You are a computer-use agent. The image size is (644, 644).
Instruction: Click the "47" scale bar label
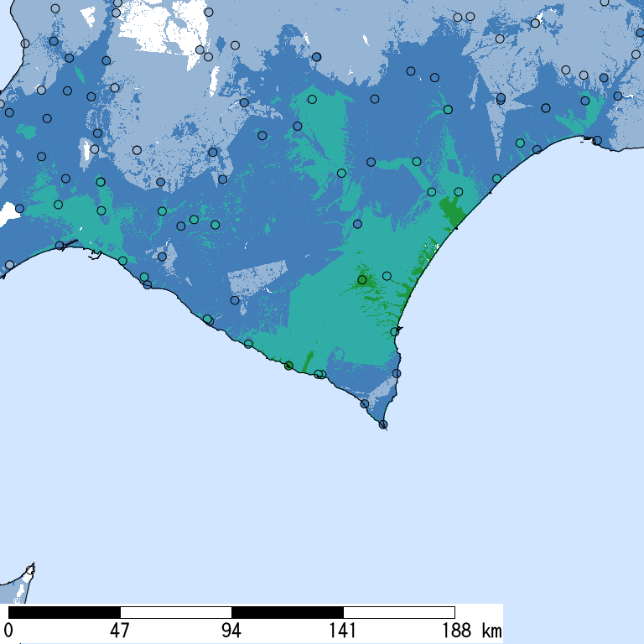click(120, 631)
